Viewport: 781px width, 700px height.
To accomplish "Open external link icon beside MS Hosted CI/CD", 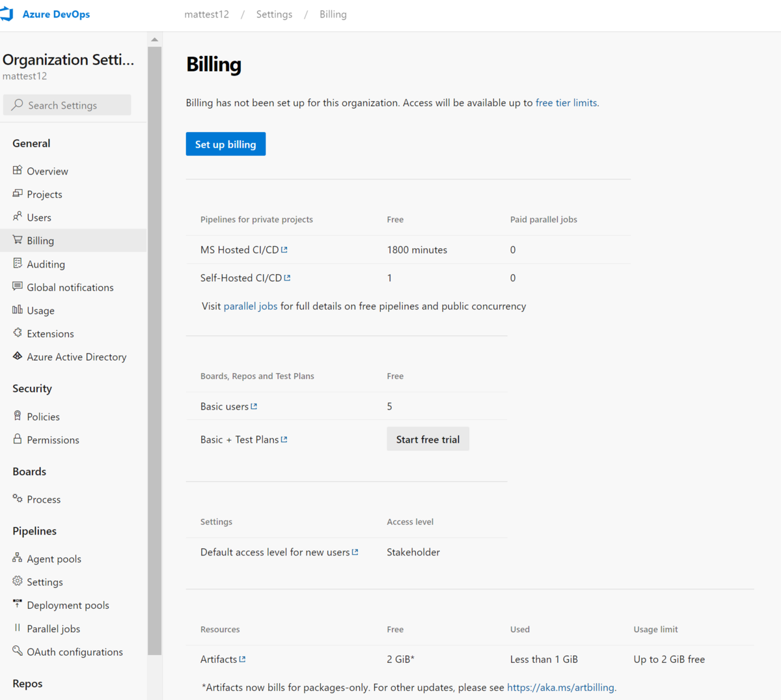I will [x=284, y=249].
